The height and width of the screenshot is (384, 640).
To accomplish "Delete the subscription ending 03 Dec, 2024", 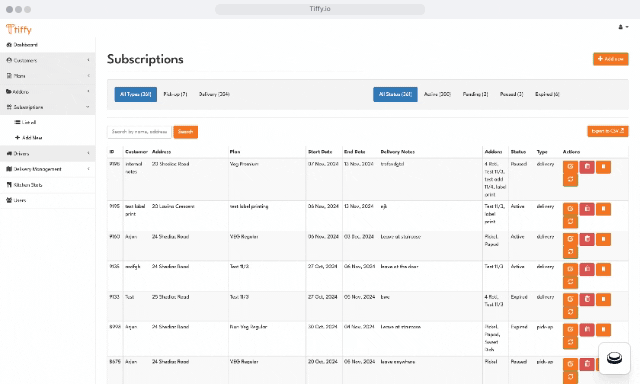I will click(587, 239).
